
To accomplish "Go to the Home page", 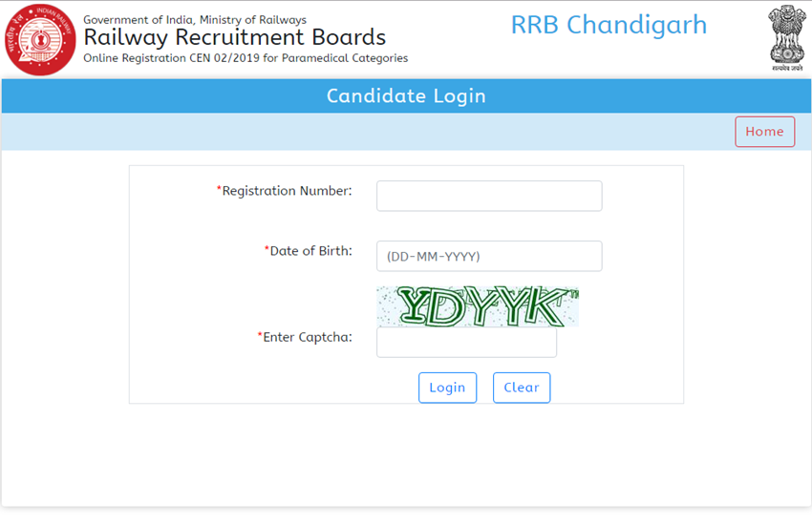I will (x=764, y=132).
